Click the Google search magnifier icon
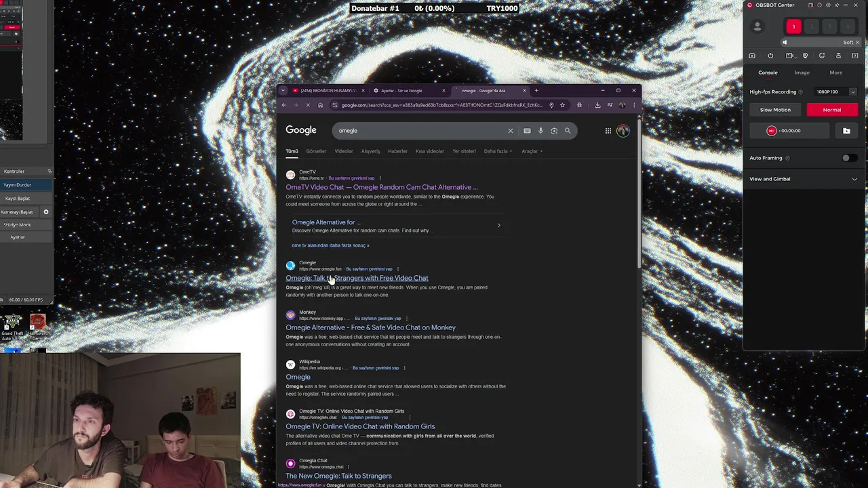The width and height of the screenshot is (868, 488). tap(568, 131)
